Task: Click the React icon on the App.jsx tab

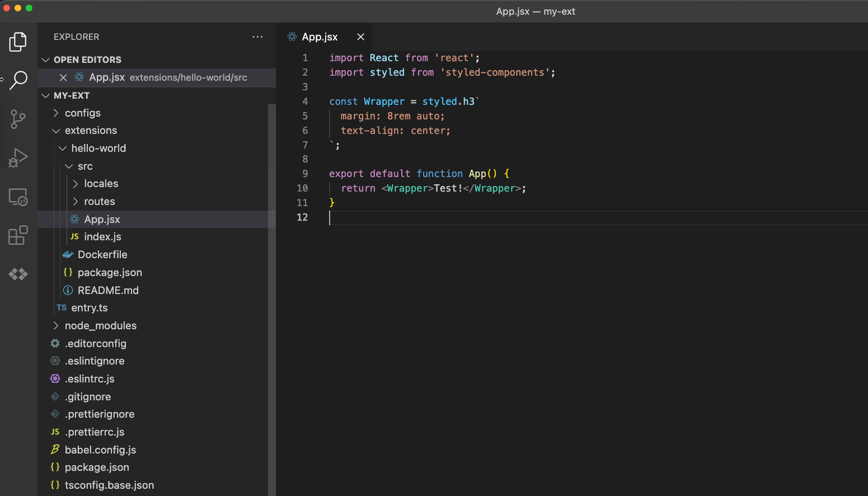Action: click(x=291, y=36)
